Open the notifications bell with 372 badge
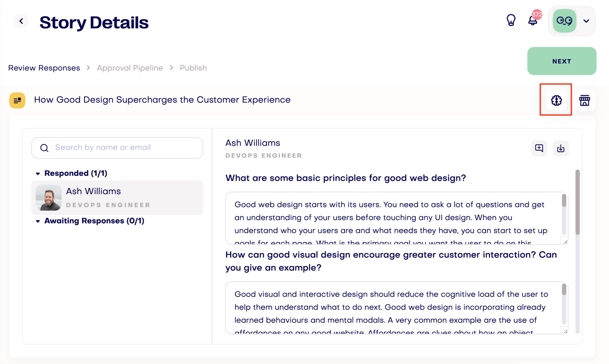609x364 pixels. point(533,19)
